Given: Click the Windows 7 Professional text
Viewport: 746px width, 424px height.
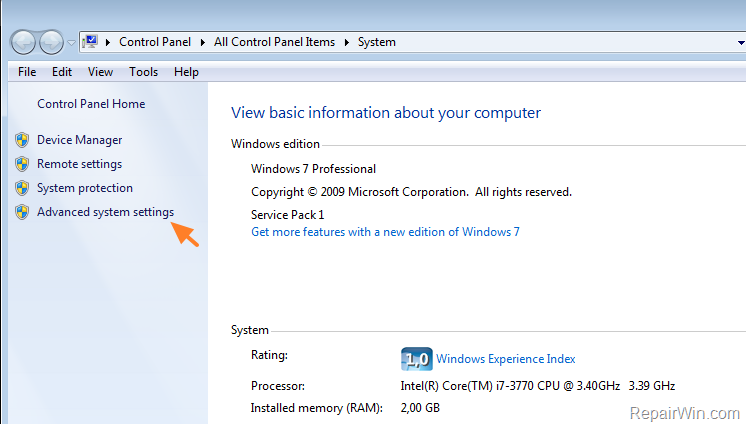Looking at the screenshot, I should 314,169.
